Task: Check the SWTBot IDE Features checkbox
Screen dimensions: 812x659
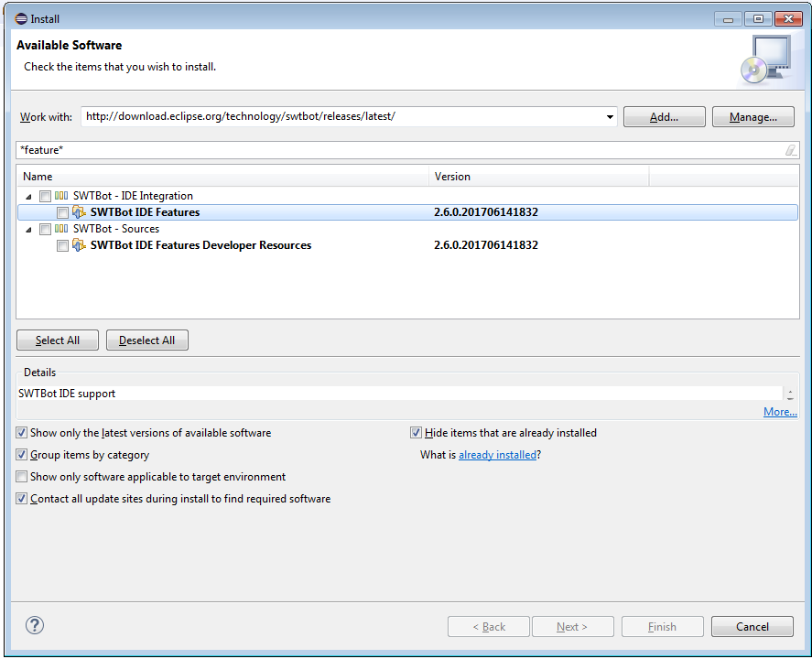Action: pyautogui.click(x=62, y=212)
